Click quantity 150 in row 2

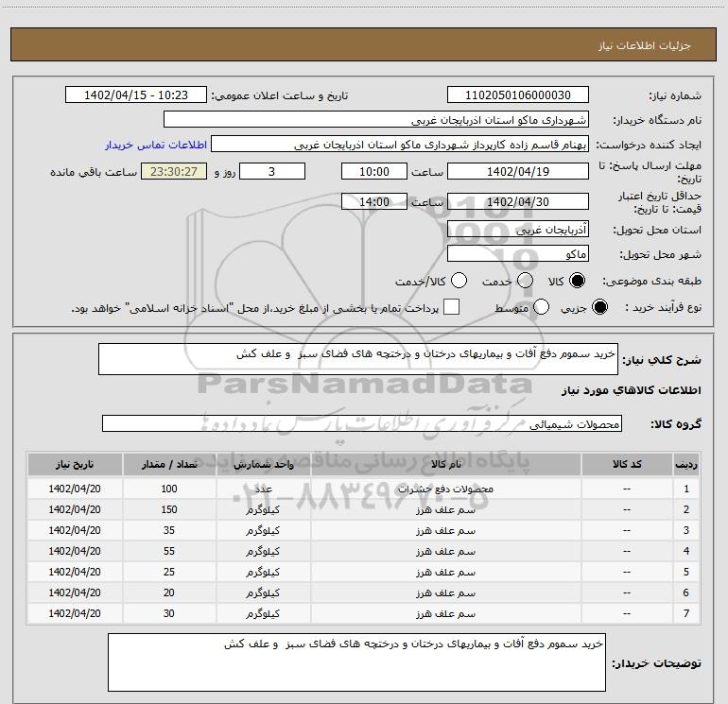pos(169,509)
